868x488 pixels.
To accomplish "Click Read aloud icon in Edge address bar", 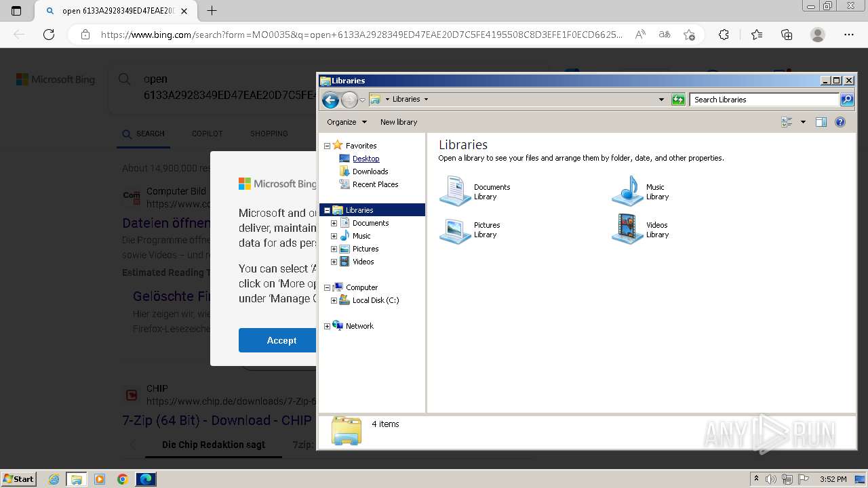I will pyautogui.click(x=640, y=35).
